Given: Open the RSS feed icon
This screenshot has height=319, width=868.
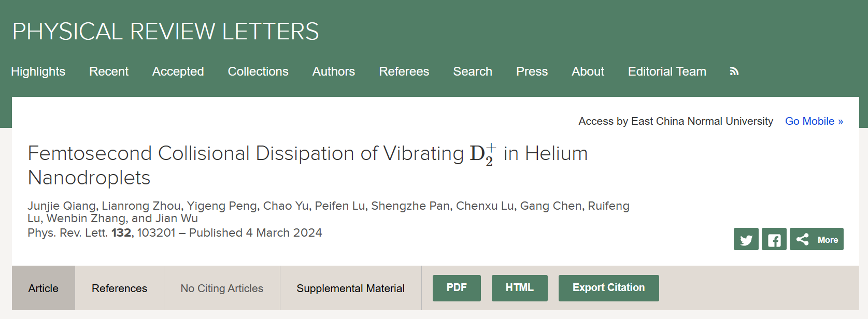Looking at the screenshot, I should (x=734, y=71).
